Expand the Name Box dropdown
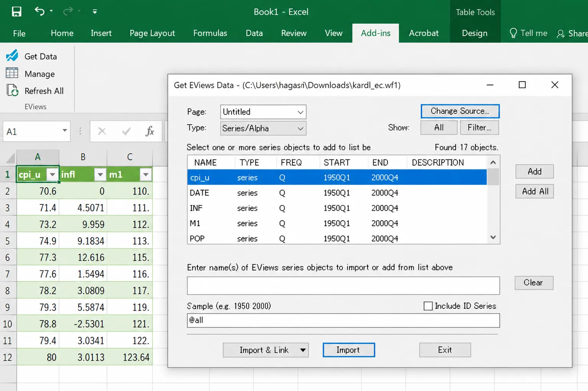588x391 pixels. [65, 131]
